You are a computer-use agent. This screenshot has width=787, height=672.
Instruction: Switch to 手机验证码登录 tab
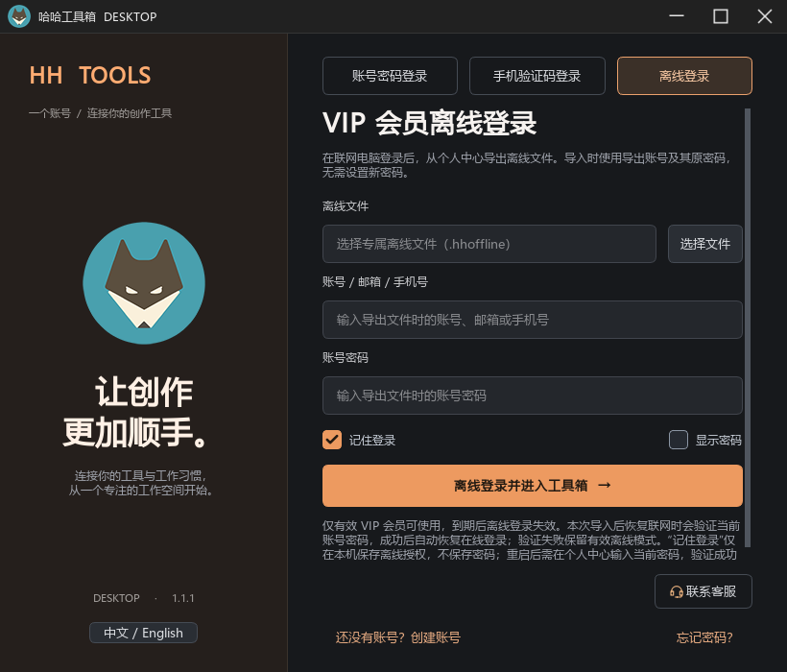537,76
